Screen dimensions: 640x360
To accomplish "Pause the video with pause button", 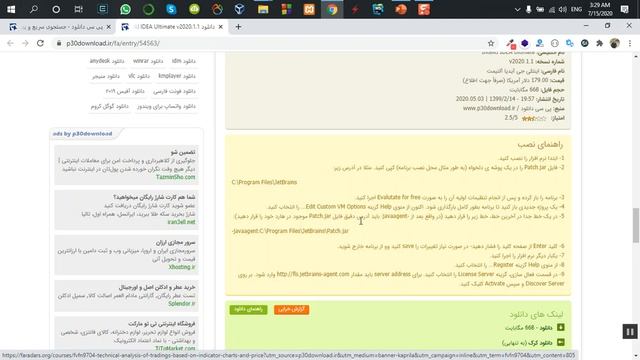I will 630,332.
